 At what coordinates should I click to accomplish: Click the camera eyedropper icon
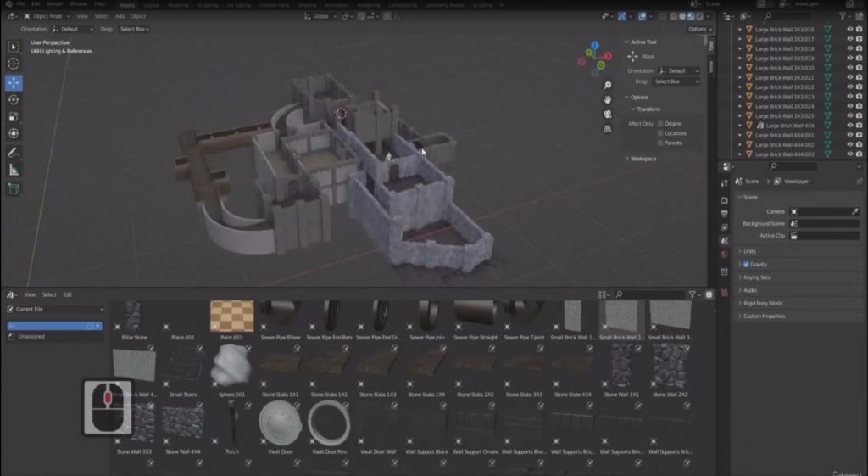coord(854,211)
